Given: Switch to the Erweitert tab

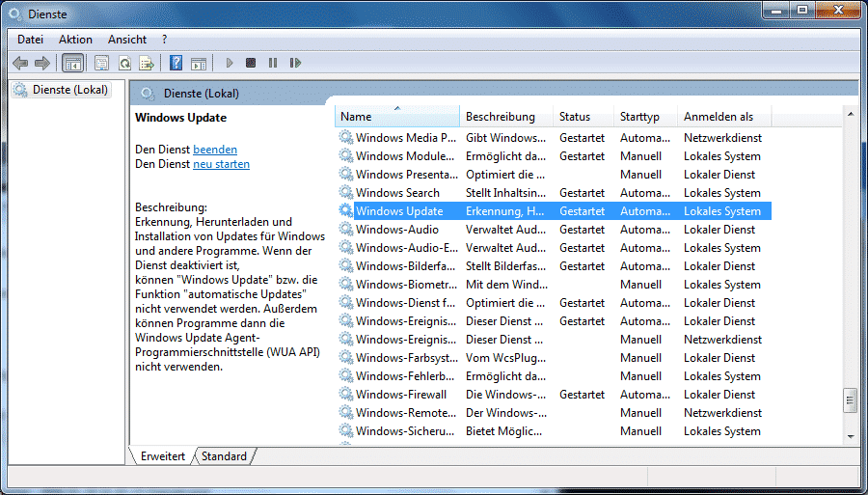Looking at the screenshot, I should point(163,456).
